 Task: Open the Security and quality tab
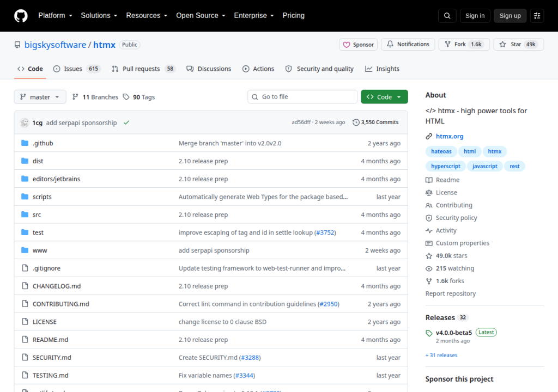pos(319,69)
